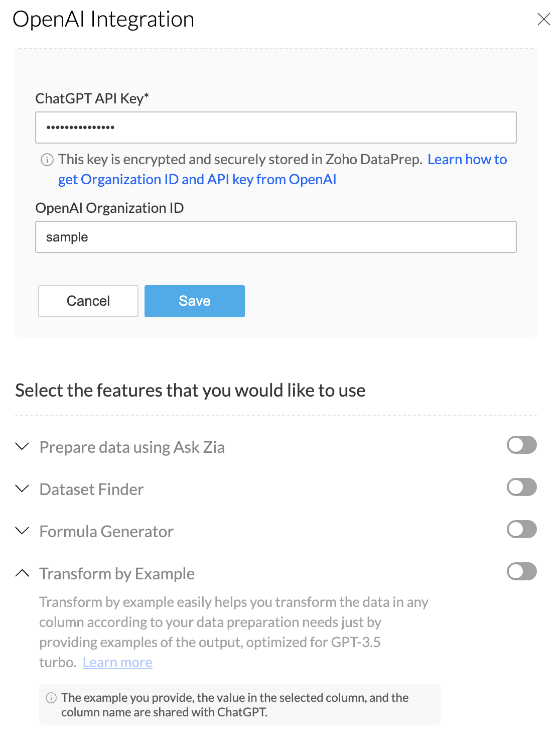The width and height of the screenshot is (560, 747).
Task: Enable Prepare data using Ask Zia toggle
Action: (x=521, y=445)
